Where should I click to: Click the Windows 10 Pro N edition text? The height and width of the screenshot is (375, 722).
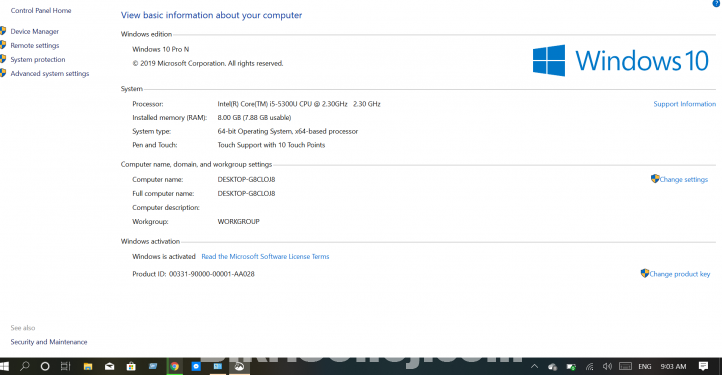(161, 49)
